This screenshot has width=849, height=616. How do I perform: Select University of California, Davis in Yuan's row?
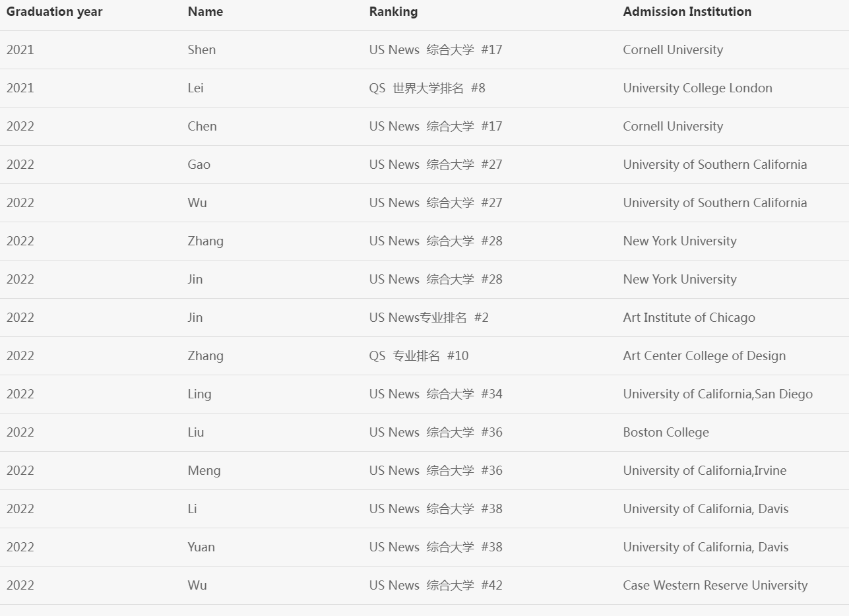point(706,547)
